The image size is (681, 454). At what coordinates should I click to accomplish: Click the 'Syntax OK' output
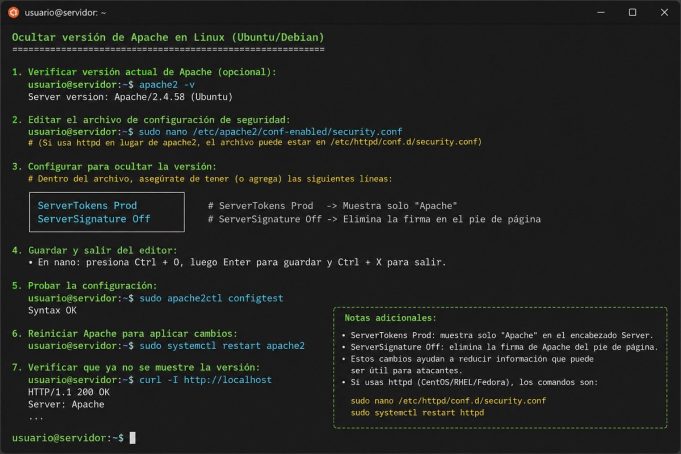point(52,310)
